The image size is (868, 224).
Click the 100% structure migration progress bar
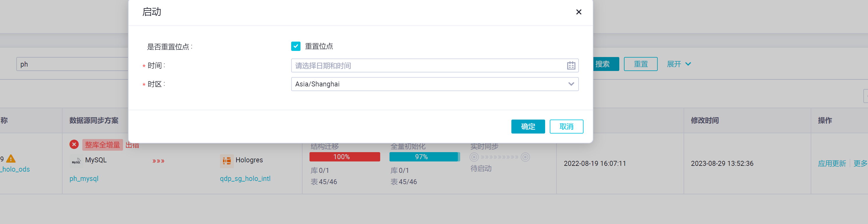(x=344, y=157)
